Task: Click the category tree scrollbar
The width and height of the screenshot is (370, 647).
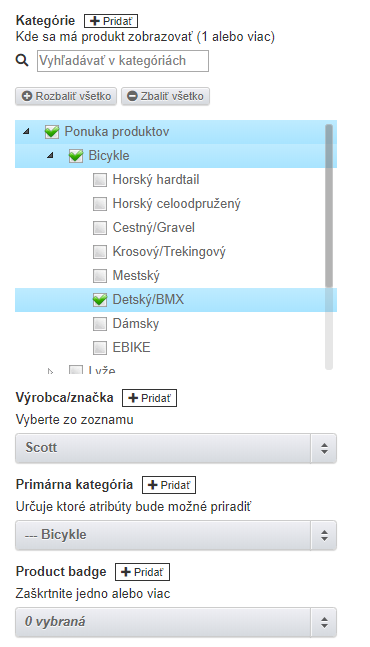Action: tap(329, 205)
